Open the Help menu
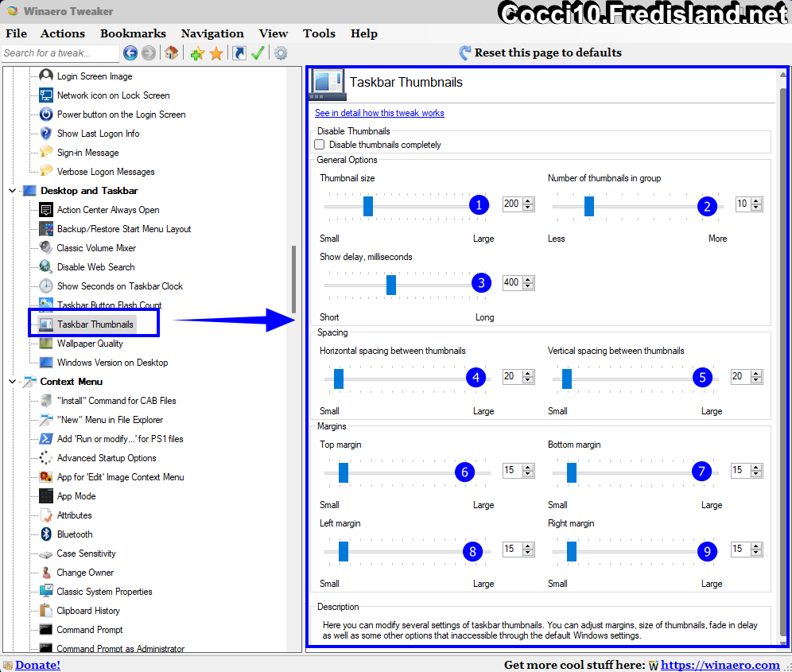Screen dimensions: 792x672 364,33
